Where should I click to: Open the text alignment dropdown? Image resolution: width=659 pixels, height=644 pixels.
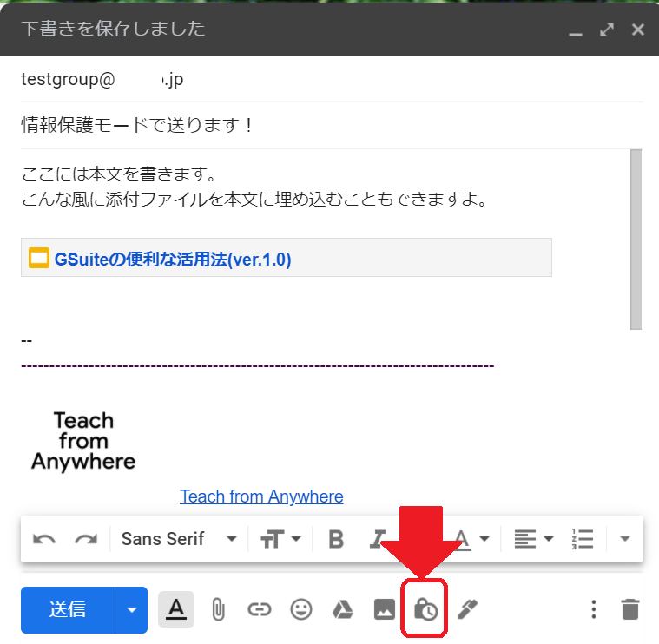click(x=534, y=539)
